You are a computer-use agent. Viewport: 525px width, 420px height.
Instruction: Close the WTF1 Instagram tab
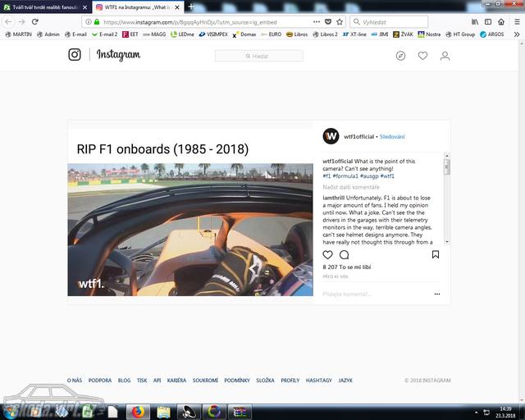pos(177,7)
